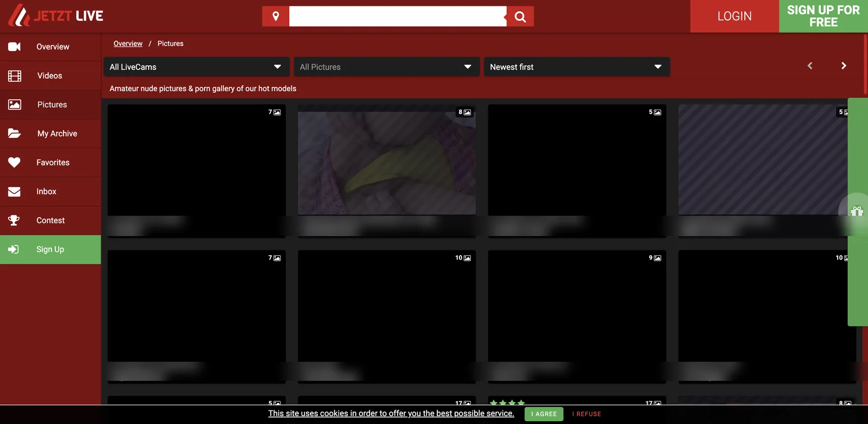Open the gallery thumbnail with yellow object
Viewport: 868px width, 424px height.
pos(387,160)
